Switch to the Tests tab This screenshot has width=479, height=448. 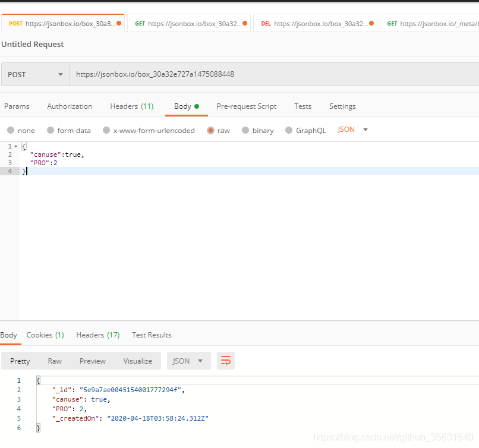pyautogui.click(x=302, y=106)
